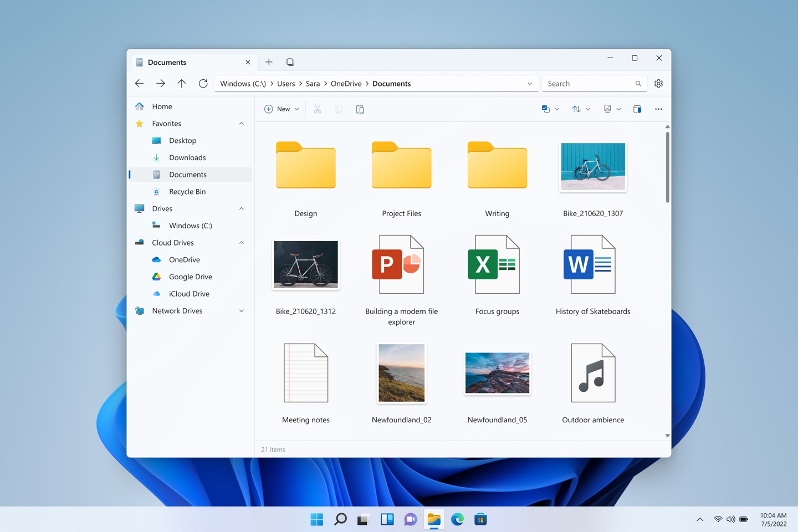Image resolution: width=798 pixels, height=532 pixels.
Task: Open taskbar Search
Action: (x=340, y=519)
